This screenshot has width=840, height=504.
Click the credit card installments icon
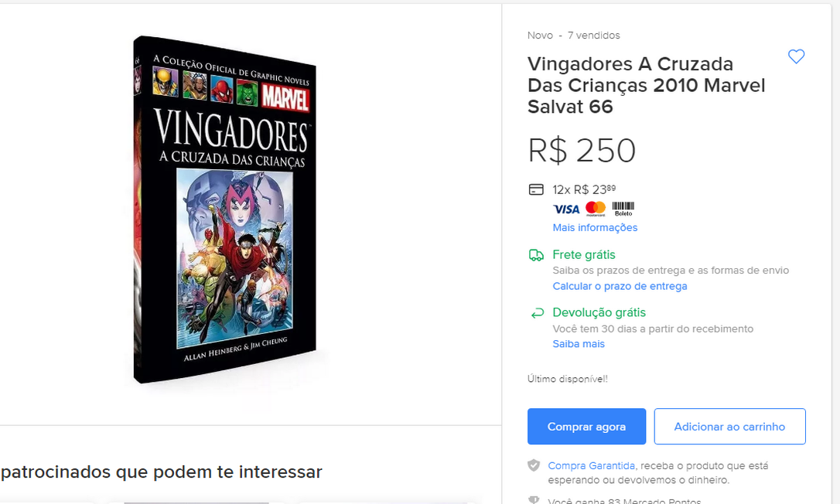click(x=536, y=189)
